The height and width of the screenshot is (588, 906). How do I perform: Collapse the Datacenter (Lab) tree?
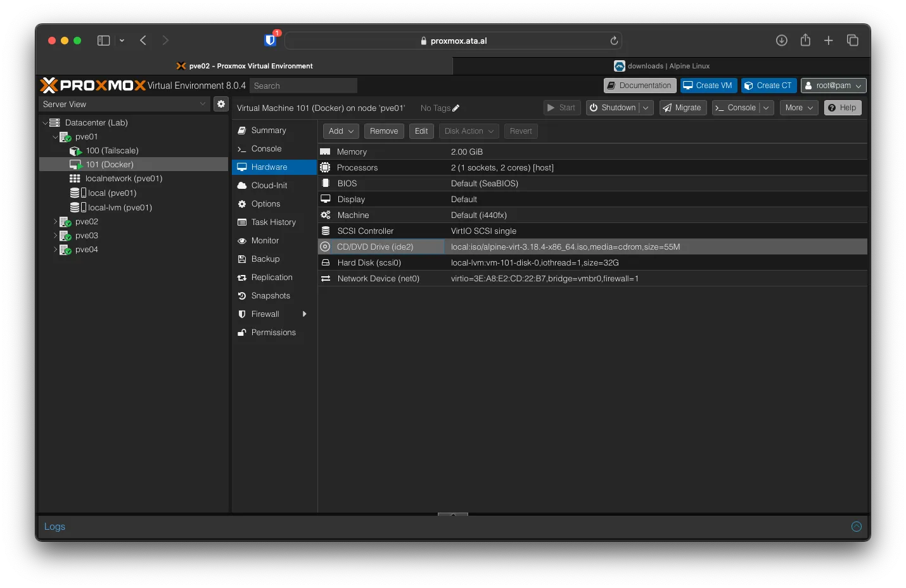click(x=45, y=123)
